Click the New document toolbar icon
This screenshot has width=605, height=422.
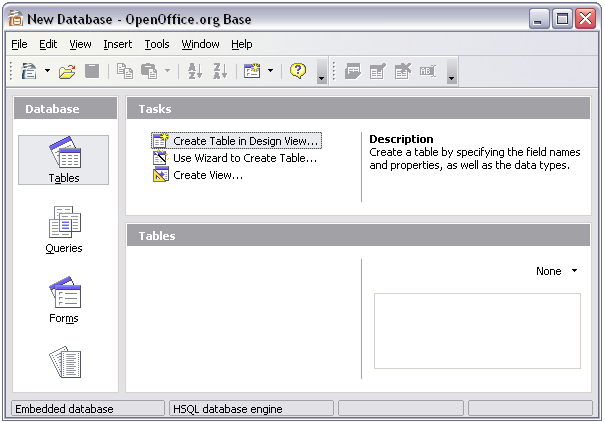29,71
